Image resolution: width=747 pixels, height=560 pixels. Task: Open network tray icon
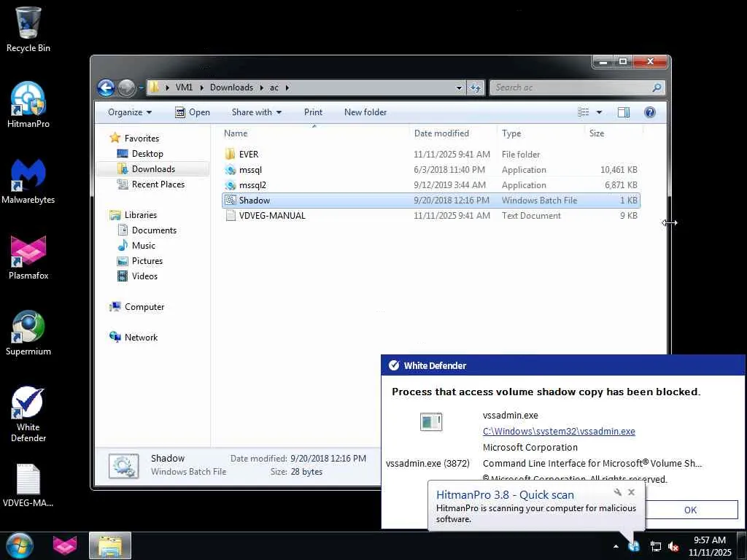[x=656, y=547]
